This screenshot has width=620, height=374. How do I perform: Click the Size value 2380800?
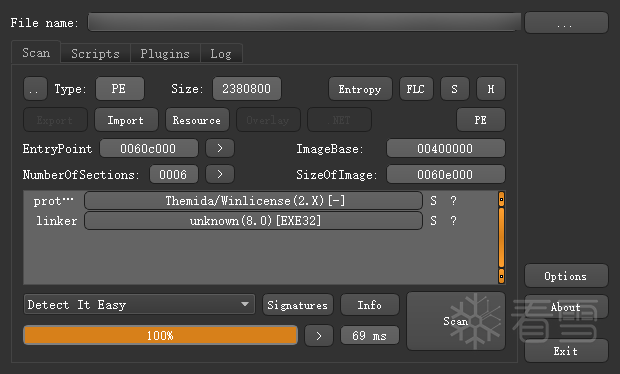pos(247,89)
